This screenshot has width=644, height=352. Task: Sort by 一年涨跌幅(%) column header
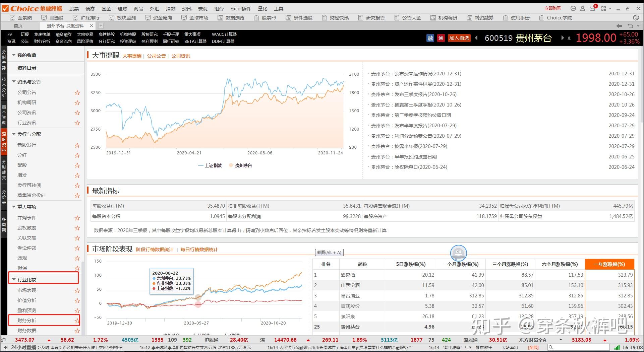609,264
